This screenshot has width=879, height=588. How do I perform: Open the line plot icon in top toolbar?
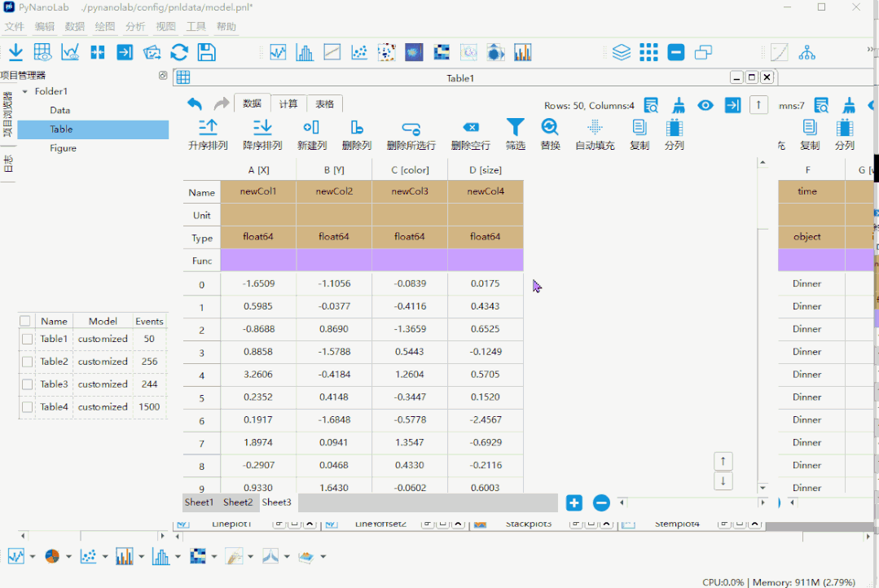click(x=278, y=52)
